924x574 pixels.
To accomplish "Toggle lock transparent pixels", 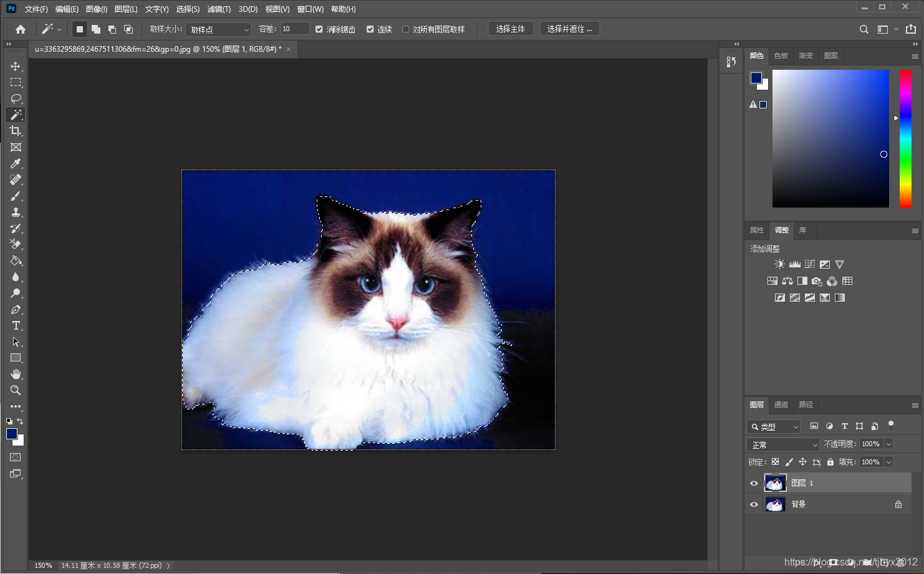I will point(775,462).
